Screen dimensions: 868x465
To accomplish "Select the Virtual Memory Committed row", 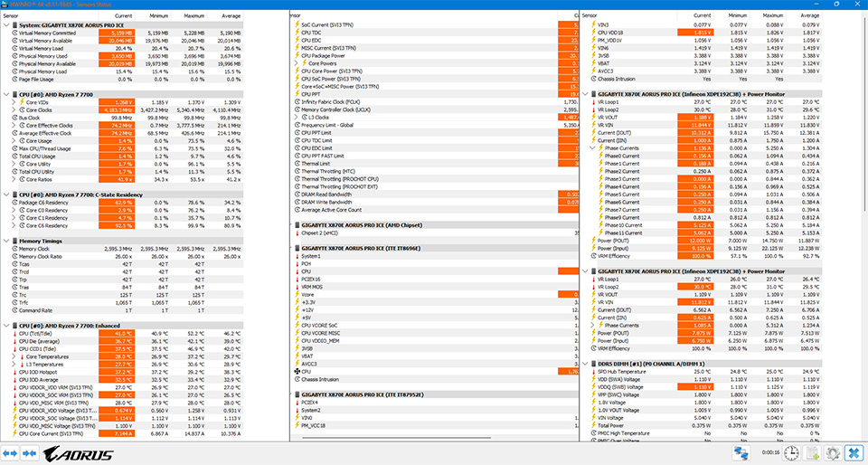I will [x=54, y=33].
